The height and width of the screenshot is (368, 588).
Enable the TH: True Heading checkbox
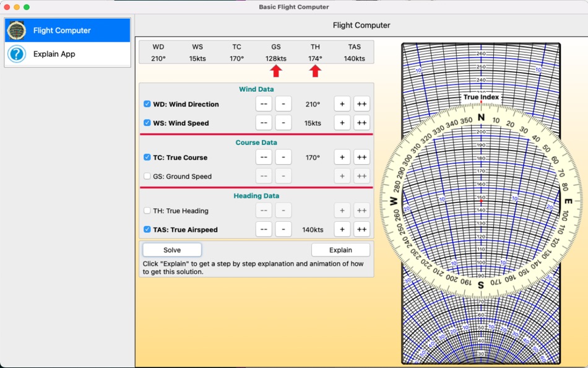pyautogui.click(x=147, y=211)
